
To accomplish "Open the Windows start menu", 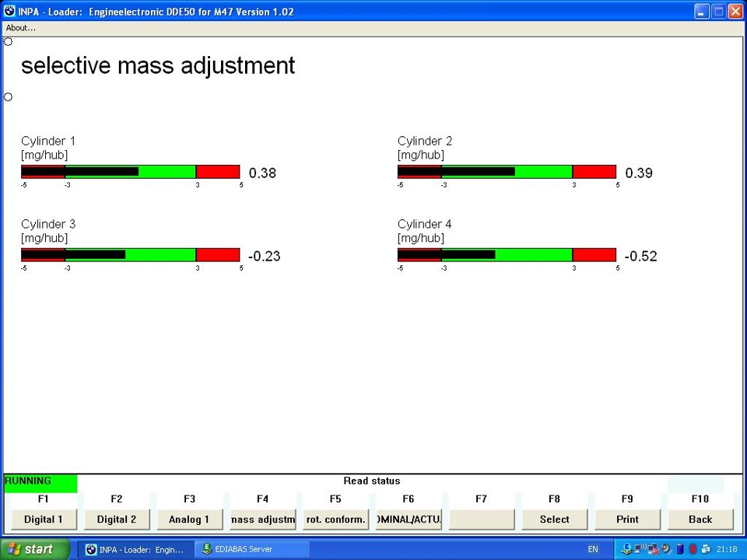I will [x=33, y=549].
